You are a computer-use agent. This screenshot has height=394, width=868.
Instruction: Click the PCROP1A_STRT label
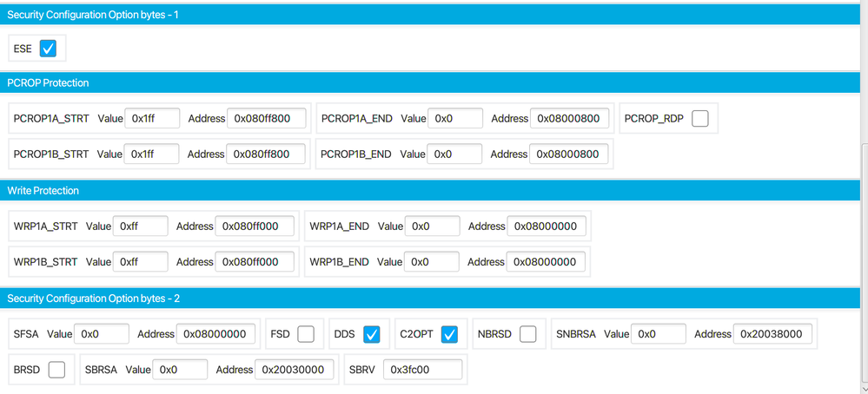[51, 118]
